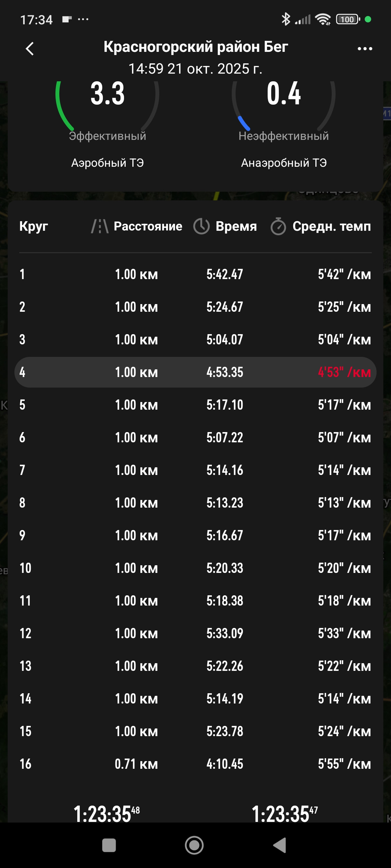Tap the red 4'53" /км pace
The height and width of the screenshot is (868, 391).
coord(345,372)
